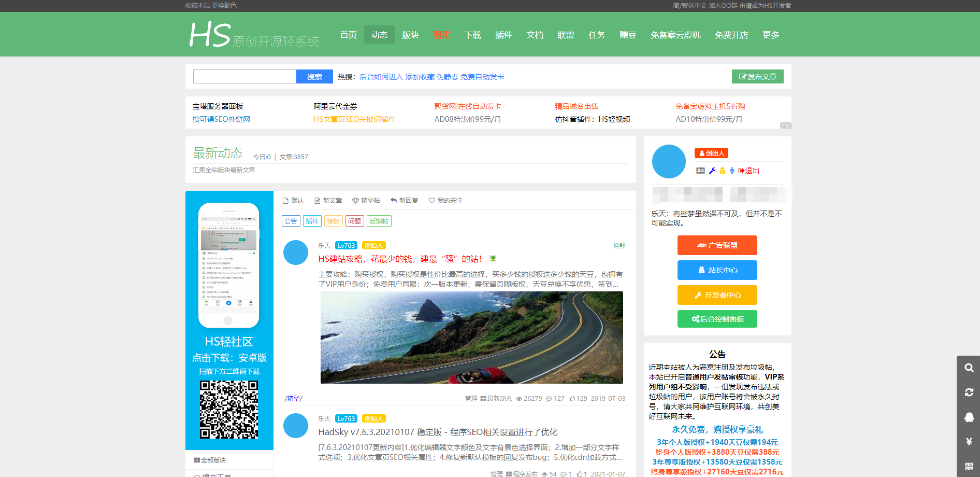Click 加入QQ群 in top bar
The height and width of the screenshot is (477, 980).
pos(723,6)
